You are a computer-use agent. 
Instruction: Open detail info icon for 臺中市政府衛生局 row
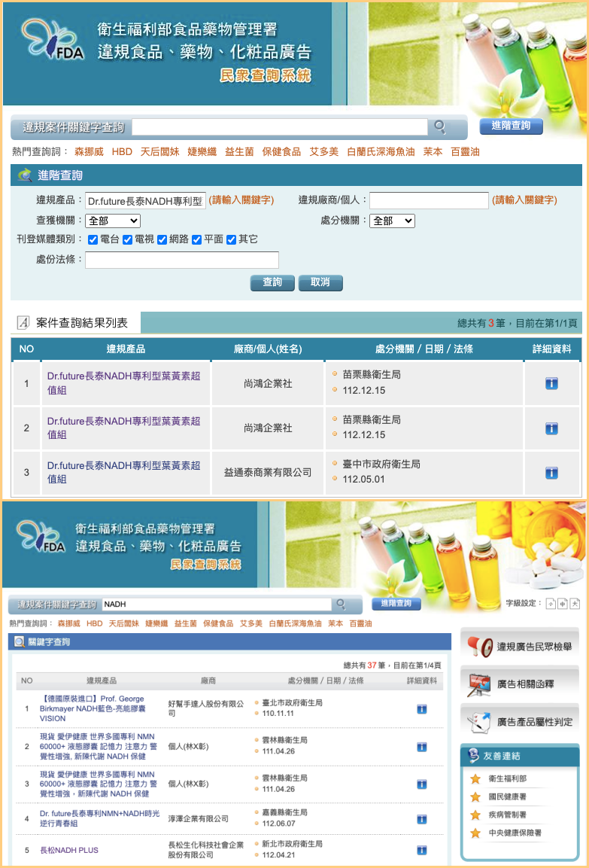551,473
